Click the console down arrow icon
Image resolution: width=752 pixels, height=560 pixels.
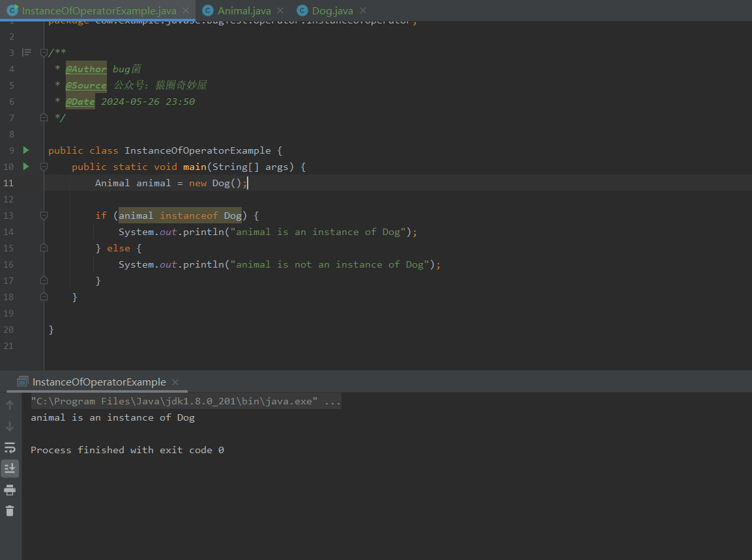click(x=10, y=427)
